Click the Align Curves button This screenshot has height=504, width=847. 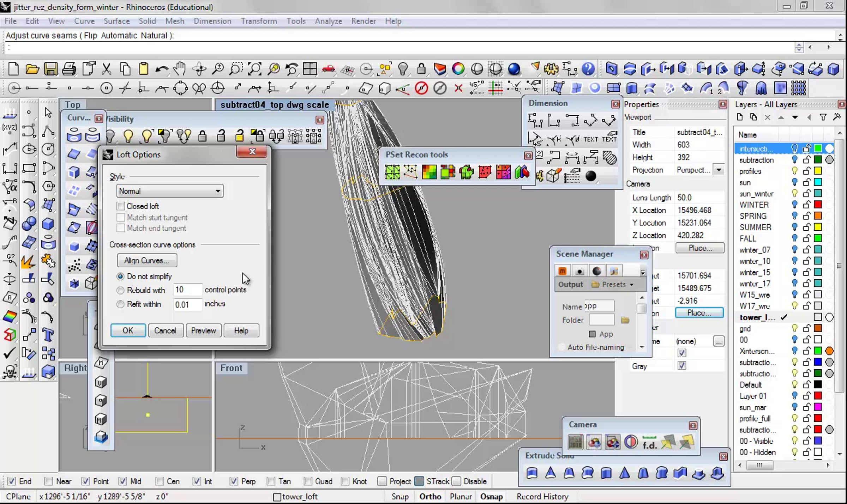(147, 261)
